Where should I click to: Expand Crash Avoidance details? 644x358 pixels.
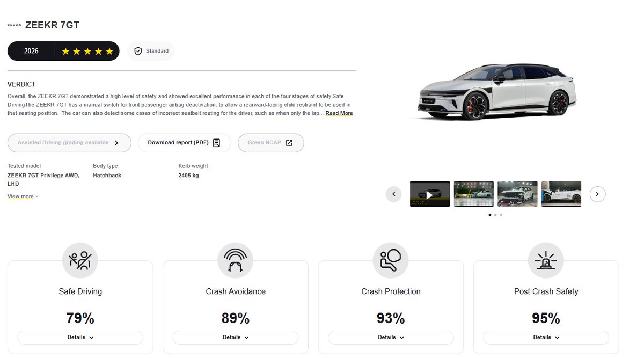pos(236,338)
